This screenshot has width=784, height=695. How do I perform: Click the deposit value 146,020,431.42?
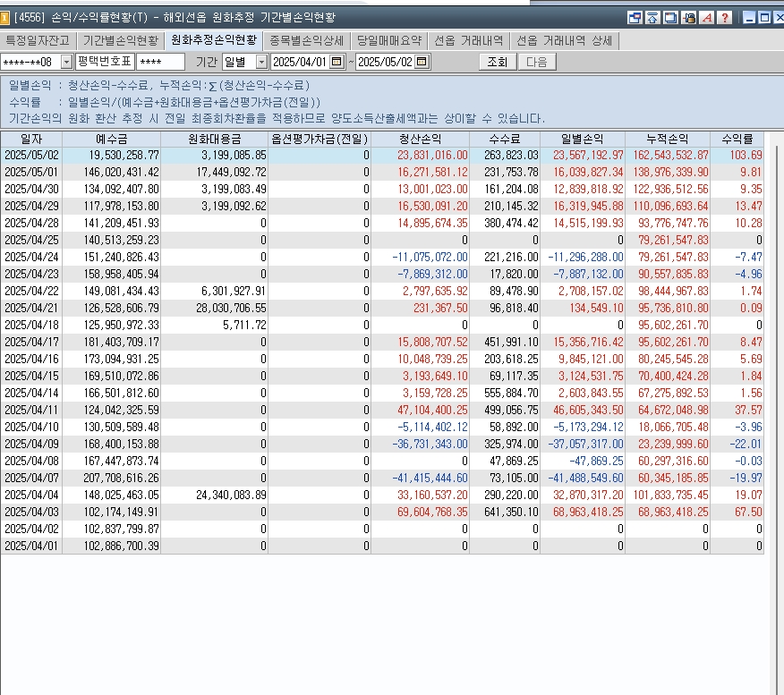coord(121,173)
